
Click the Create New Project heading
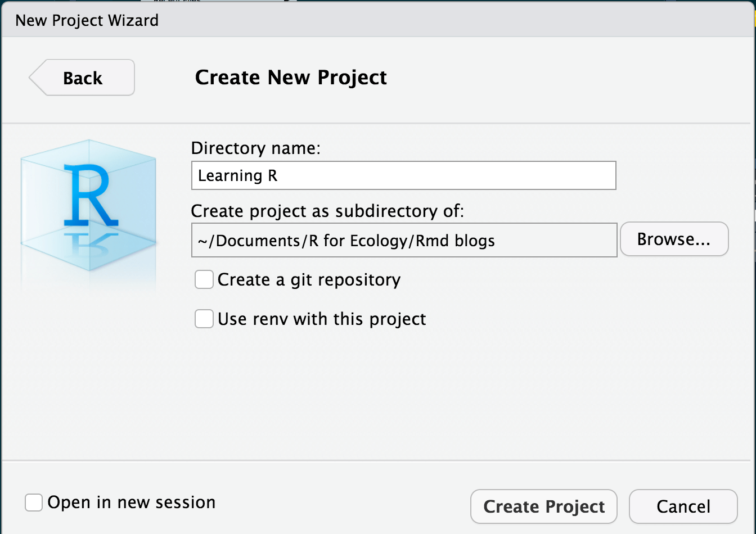pyautogui.click(x=290, y=77)
